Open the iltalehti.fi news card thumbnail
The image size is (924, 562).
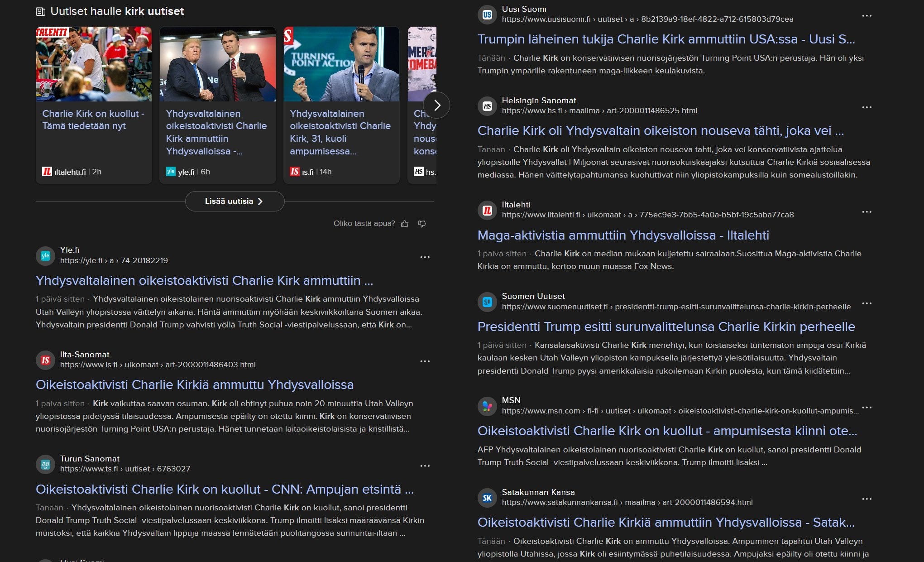94,64
